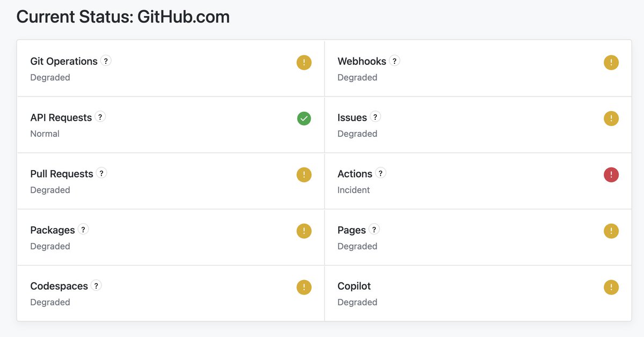Click the yellow warning icon for Issues
Viewport: 644px width, 337px height.
[x=611, y=119]
